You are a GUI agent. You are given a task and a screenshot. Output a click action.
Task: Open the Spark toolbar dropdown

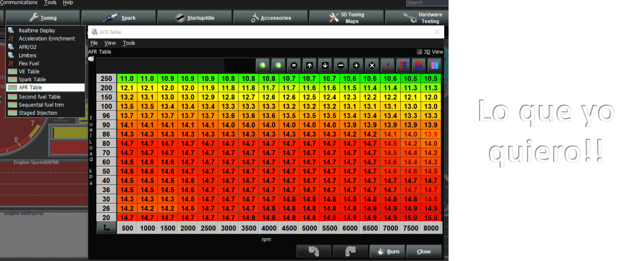[119, 18]
